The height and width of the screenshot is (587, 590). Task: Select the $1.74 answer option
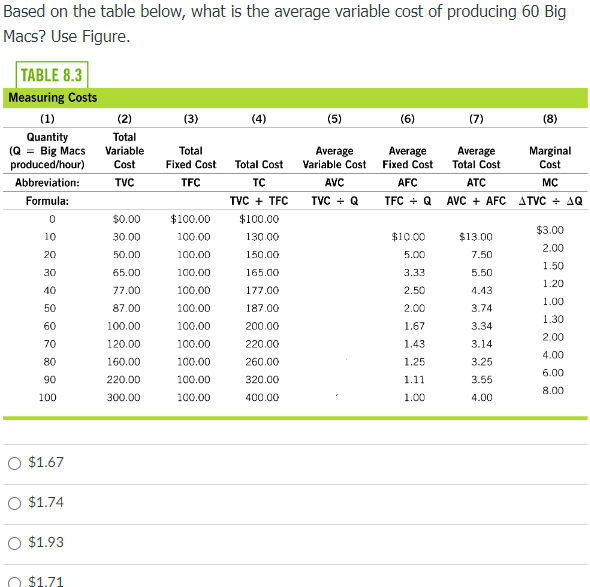pos(14,503)
